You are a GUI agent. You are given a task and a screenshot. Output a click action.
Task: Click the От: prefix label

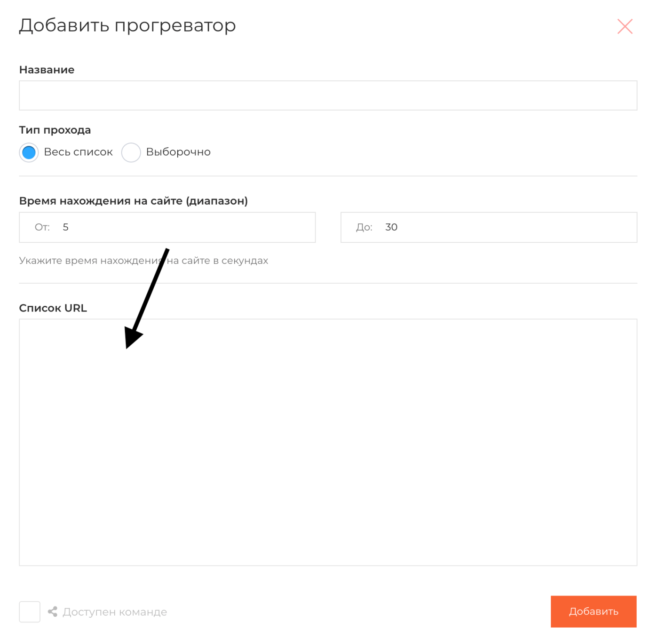[42, 227]
